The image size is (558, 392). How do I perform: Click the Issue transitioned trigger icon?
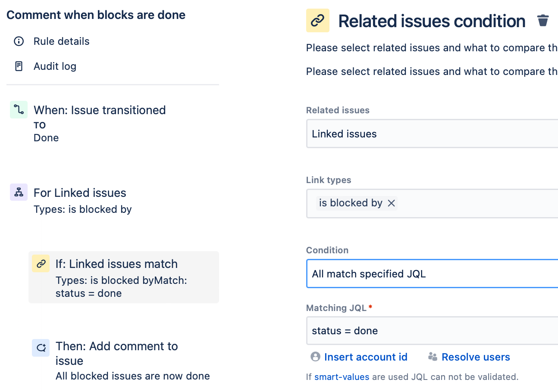point(19,110)
